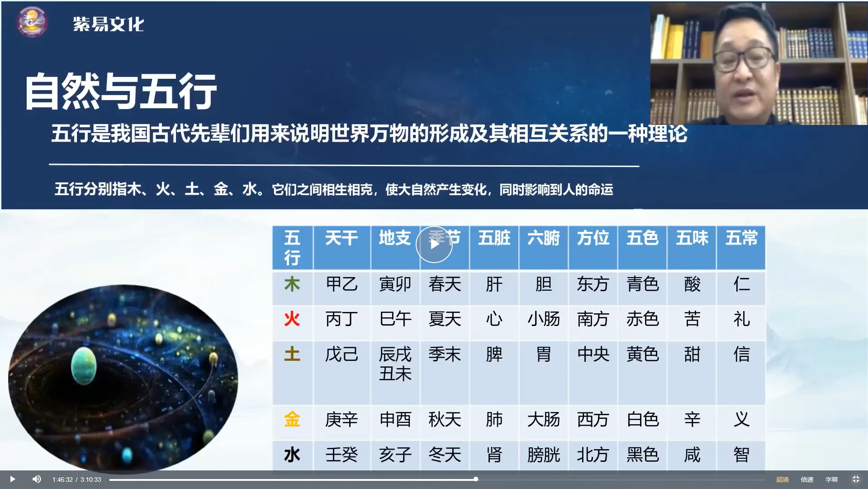Click the 紫易文化 round logo emblem
Viewport: 868px width, 489px height.
[x=32, y=21]
